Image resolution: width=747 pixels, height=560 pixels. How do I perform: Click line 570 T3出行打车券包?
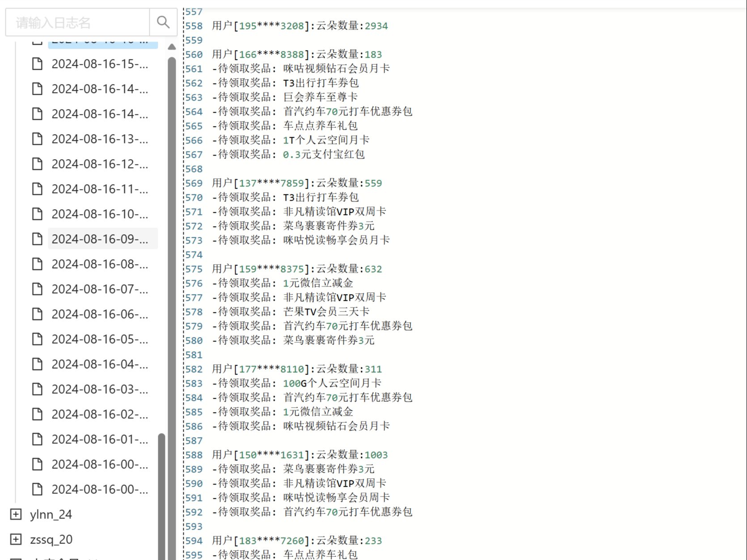pyautogui.click(x=285, y=198)
